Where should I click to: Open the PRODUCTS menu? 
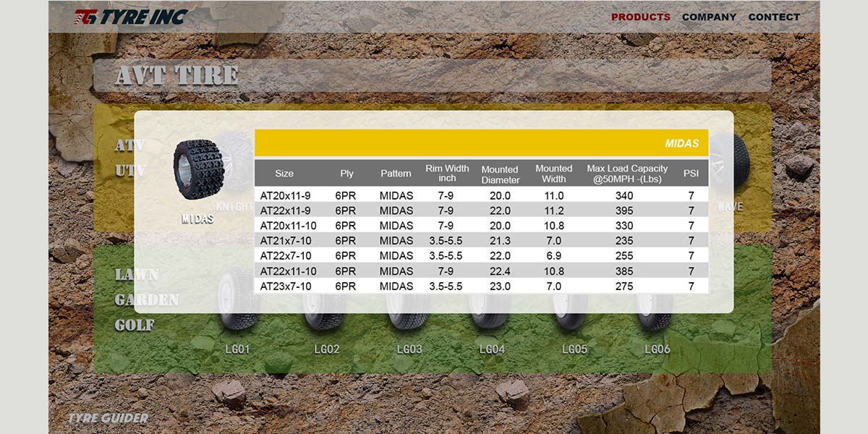coord(640,17)
